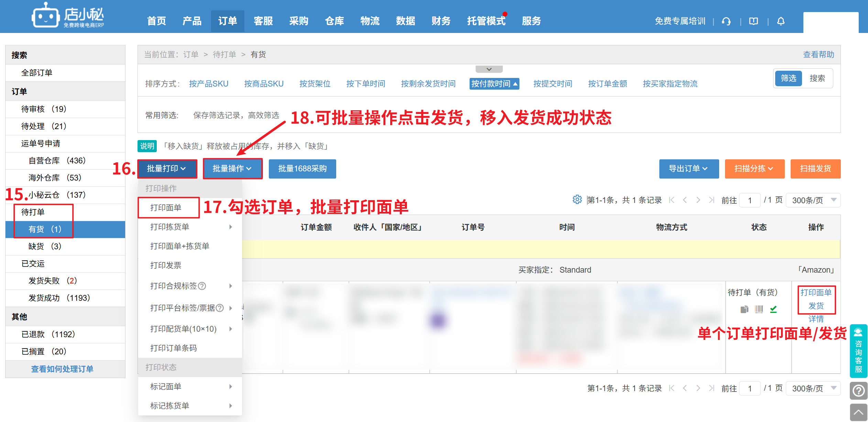Open 查看如何处理订单 link

click(62, 369)
